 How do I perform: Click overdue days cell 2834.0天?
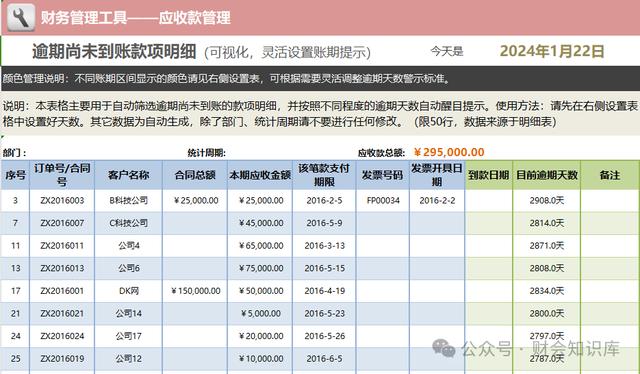[547, 291]
